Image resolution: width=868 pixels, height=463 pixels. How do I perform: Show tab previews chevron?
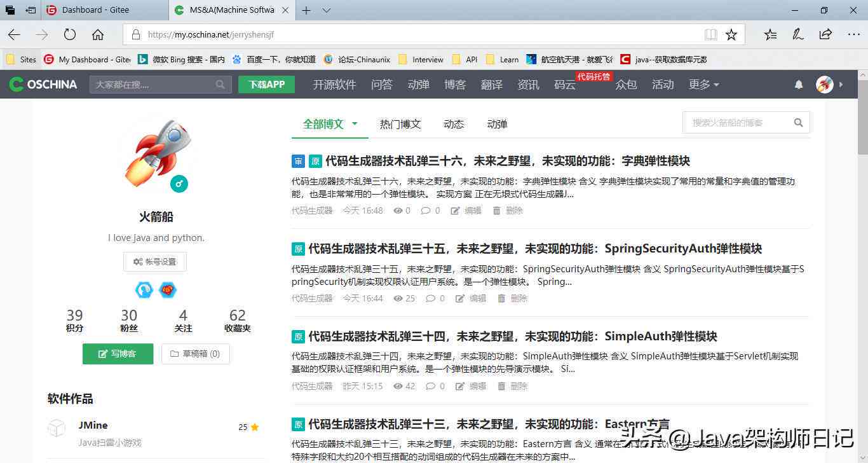coord(327,10)
